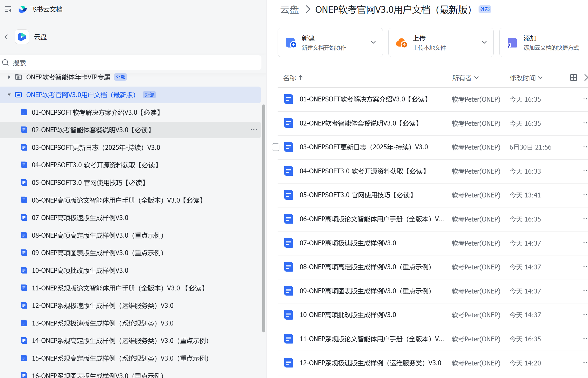Image resolution: width=588 pixels, height=378 pixels.
Task: Open sidebar item 13-ONEP系规极速版生成样例
Action: (x=130, y=323)
